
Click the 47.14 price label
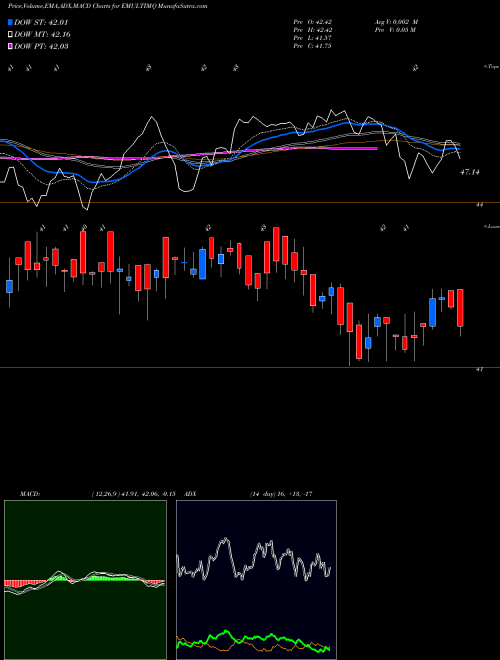pyautogui.click(x=470, y=172)
